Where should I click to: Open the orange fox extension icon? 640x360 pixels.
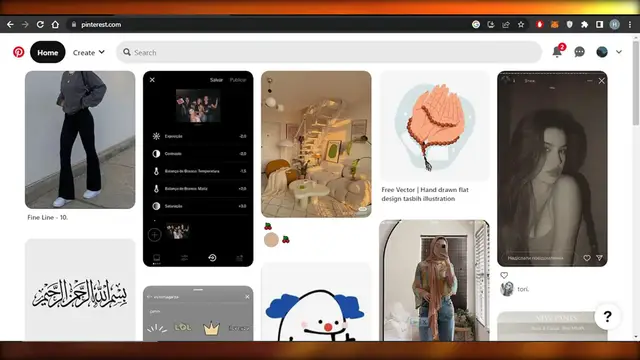click(554, 24)
